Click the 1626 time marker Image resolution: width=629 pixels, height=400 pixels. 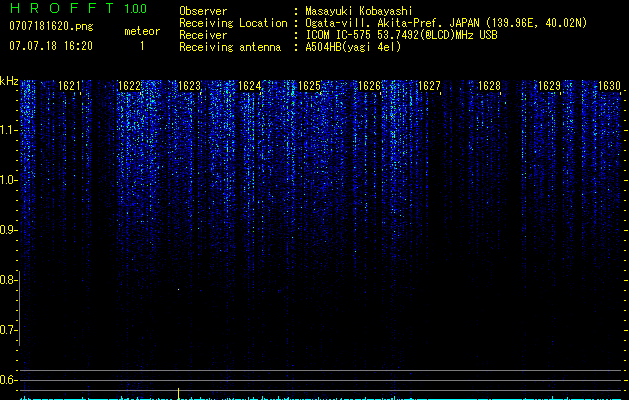tap(369, 85)
